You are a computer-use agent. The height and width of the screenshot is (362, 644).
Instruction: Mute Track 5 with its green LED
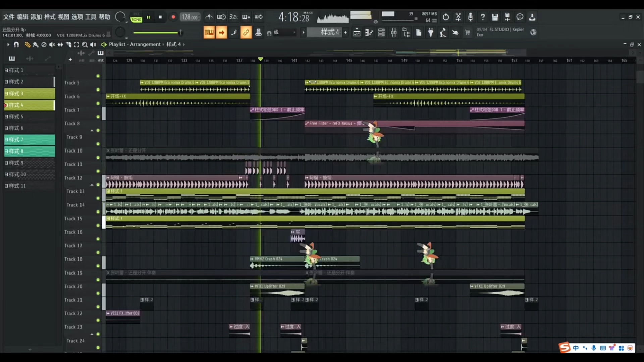click(98, 89)
